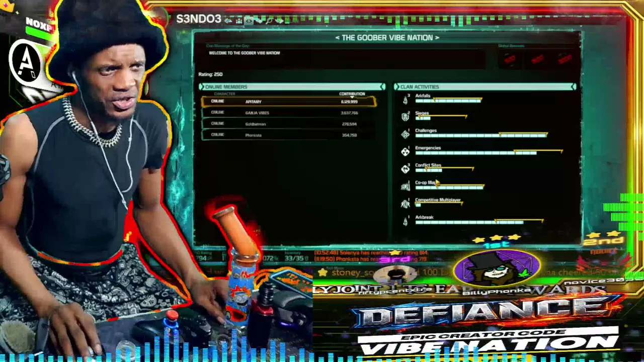Click the S3NDO3 player name

click(x=199, y=19)
